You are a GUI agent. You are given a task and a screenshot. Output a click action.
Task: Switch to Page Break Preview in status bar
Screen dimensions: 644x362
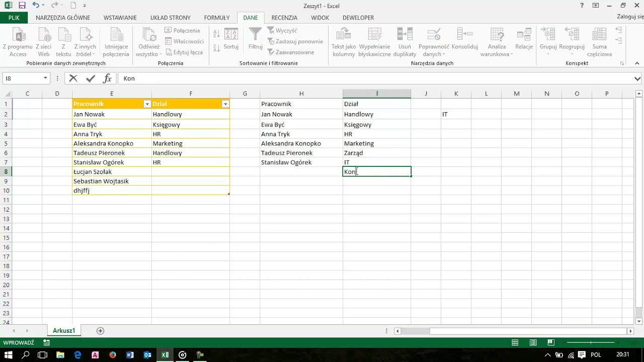pos(551,342)
